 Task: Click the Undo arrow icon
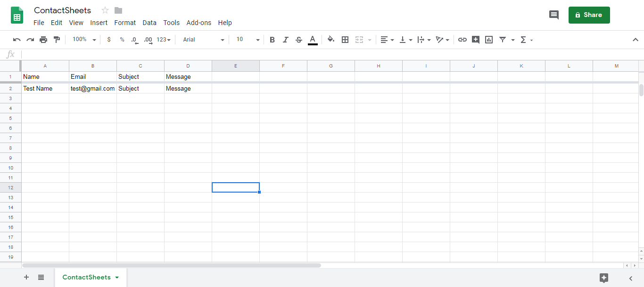click(17, 40)
